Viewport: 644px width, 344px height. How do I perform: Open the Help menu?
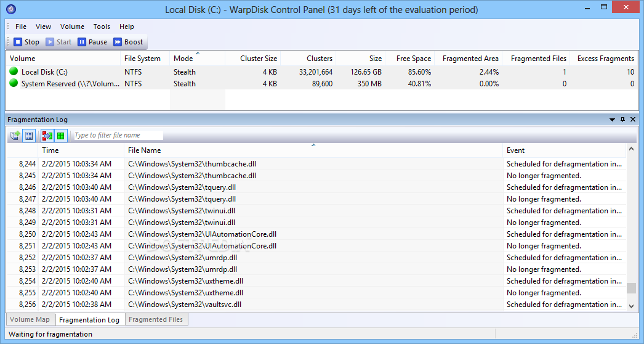tap(126, 27)
